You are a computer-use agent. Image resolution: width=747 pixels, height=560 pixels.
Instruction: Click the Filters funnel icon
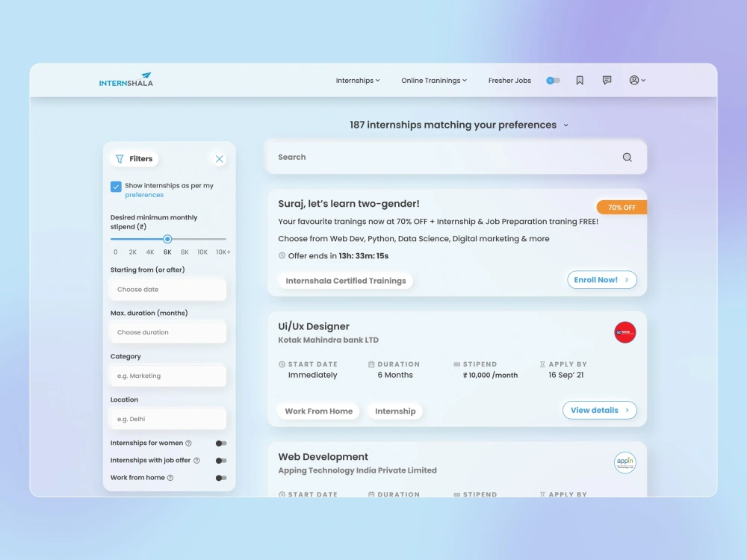click(x=120, y=158)
